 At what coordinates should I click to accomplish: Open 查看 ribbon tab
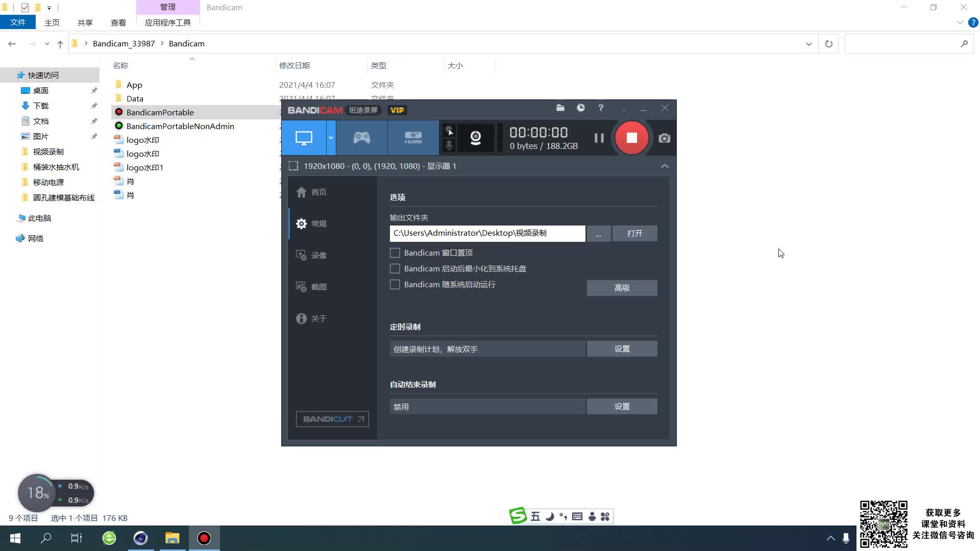tap(118, 22)
